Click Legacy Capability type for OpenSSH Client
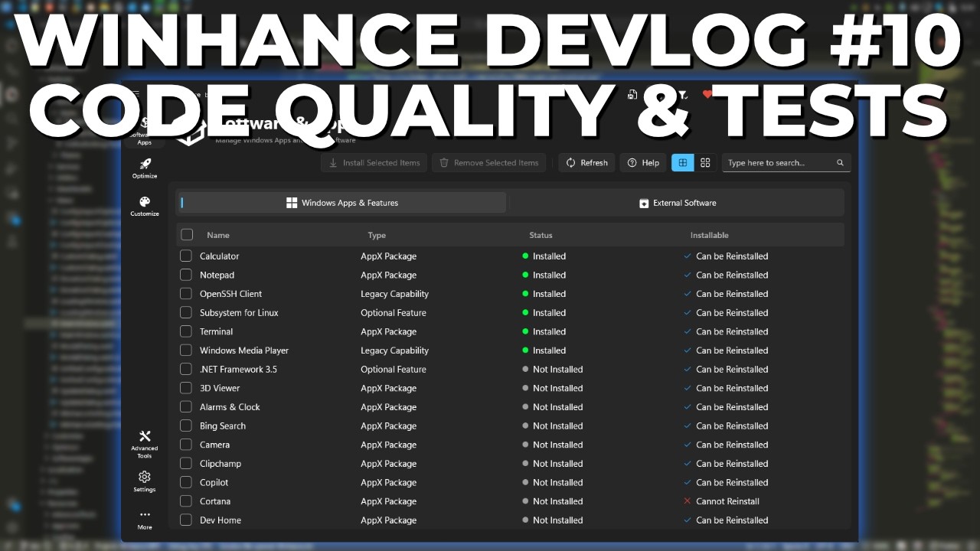Viewport: 980px width, 551px height. tap(395, 294)
